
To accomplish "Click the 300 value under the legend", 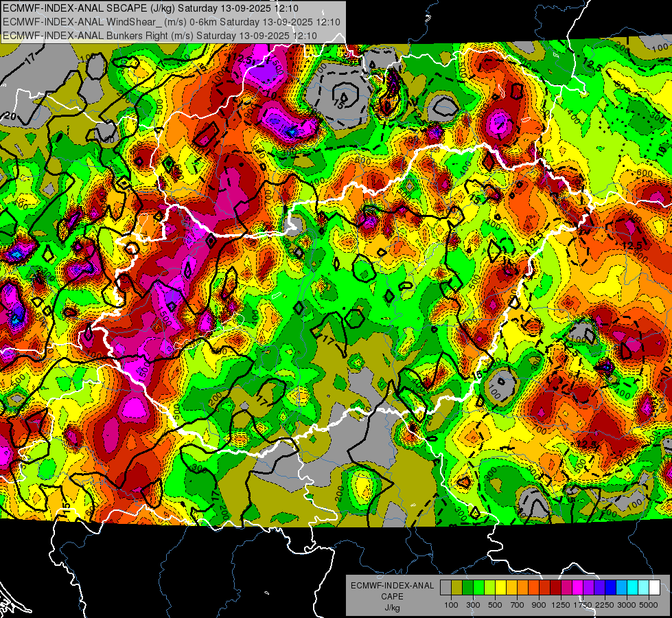I will pos(473,605).
